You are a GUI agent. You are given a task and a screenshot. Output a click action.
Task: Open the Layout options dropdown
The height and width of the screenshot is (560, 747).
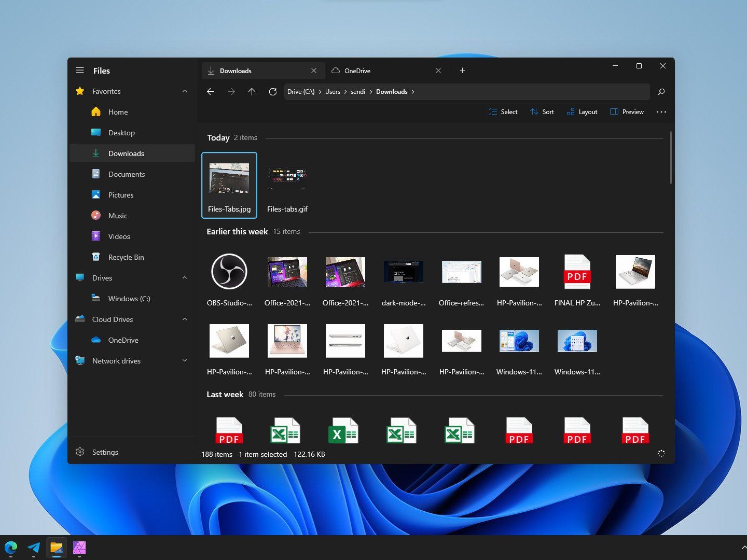[582, 111]
